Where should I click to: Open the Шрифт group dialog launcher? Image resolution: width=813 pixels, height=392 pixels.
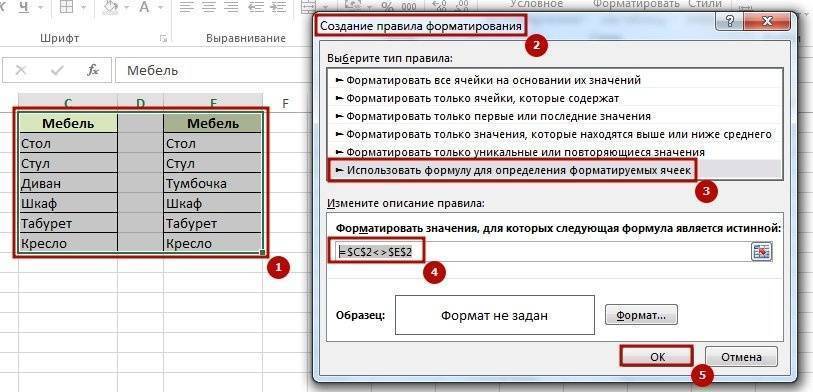(163, 38)
